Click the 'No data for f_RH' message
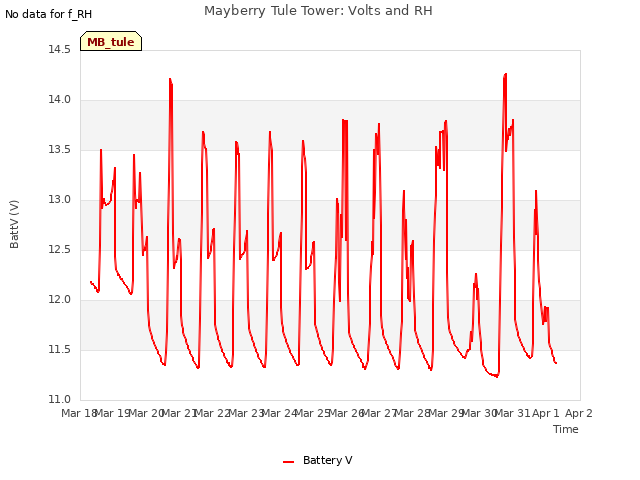640x480 pixels. tap(48, 14)
